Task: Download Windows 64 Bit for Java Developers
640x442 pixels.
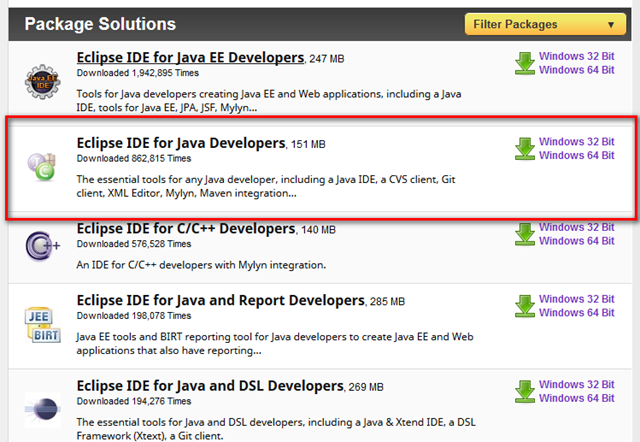Action: [x=576, y=155]
